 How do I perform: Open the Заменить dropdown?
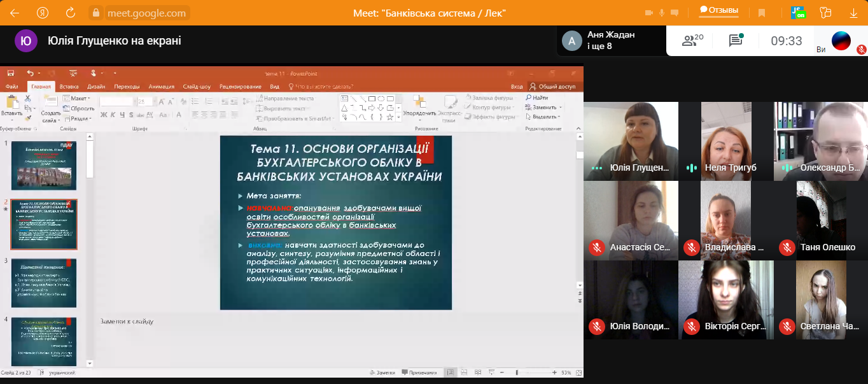click(x=543, y=108)
